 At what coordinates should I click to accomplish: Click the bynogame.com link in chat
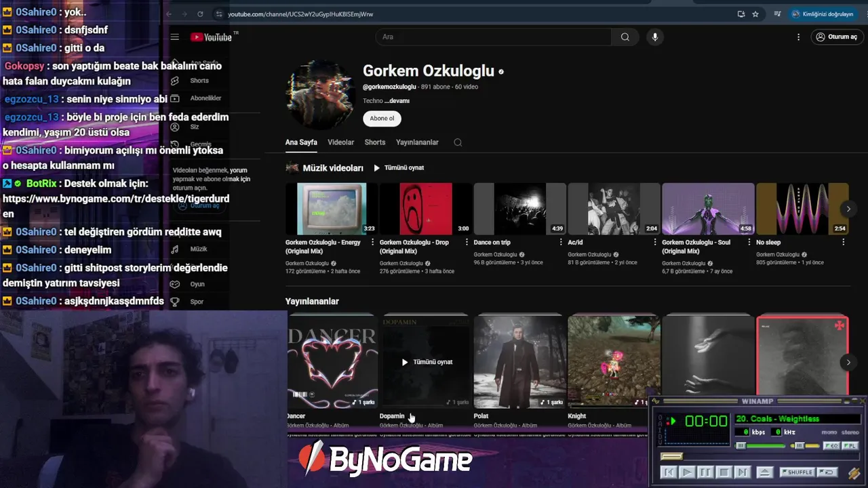point(116,206)
